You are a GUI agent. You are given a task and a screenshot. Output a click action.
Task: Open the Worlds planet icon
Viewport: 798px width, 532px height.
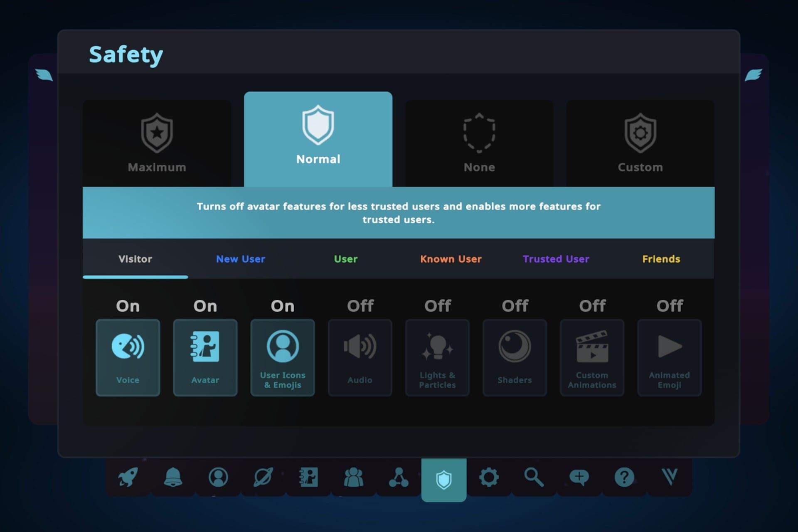(263, 477)
